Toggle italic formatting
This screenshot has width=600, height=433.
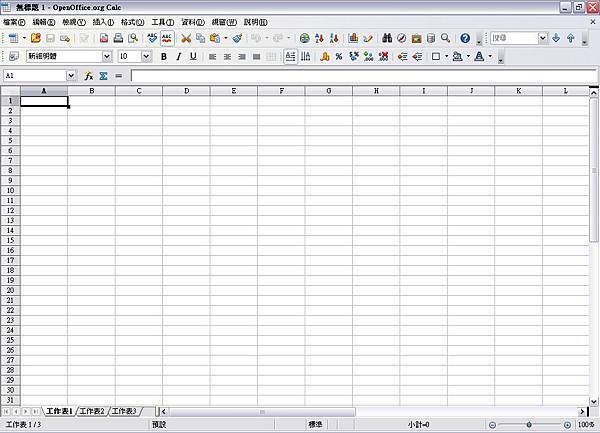[x=178, y=56]
